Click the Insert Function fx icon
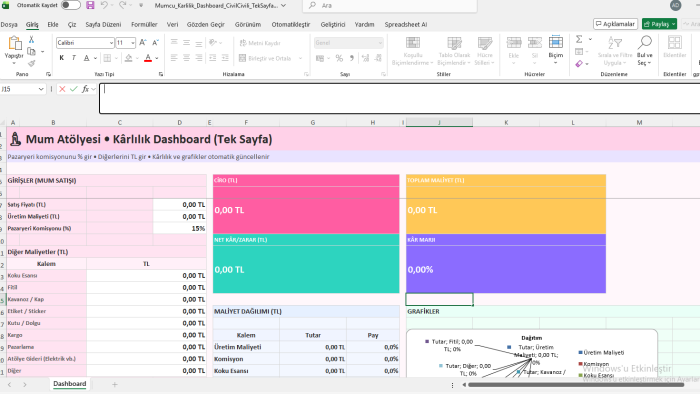This screenshot has width=700, height=394. coord(85,89)
